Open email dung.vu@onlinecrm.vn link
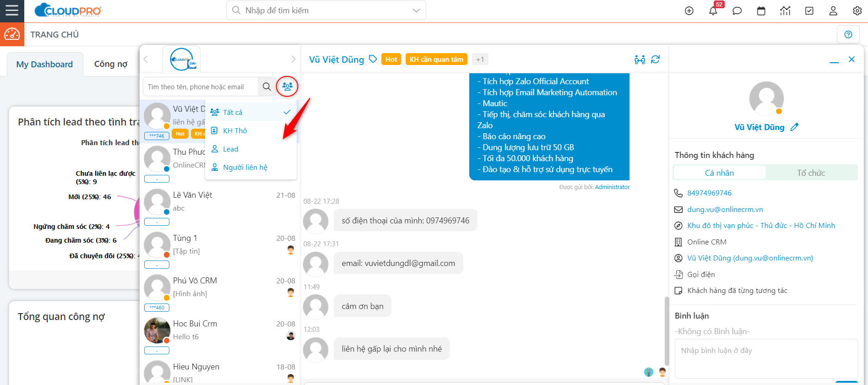The image size is (868, 385). 725,210
